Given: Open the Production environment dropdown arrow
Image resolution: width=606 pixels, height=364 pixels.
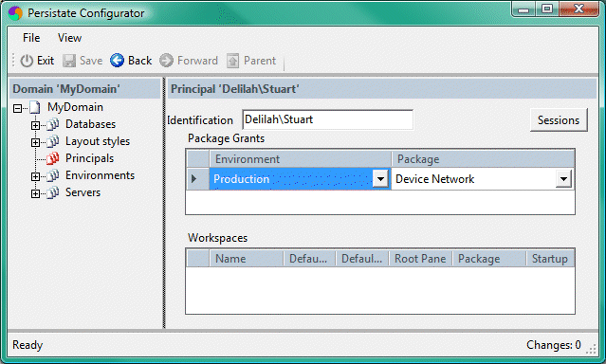Looking at the screenshot, I should (380, 179).
